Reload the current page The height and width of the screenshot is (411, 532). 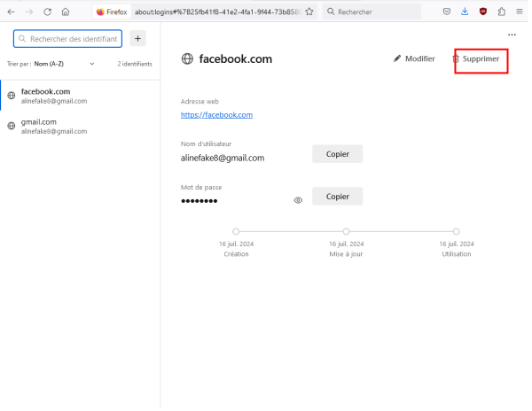pyautogui.click(x=48, y=12)
